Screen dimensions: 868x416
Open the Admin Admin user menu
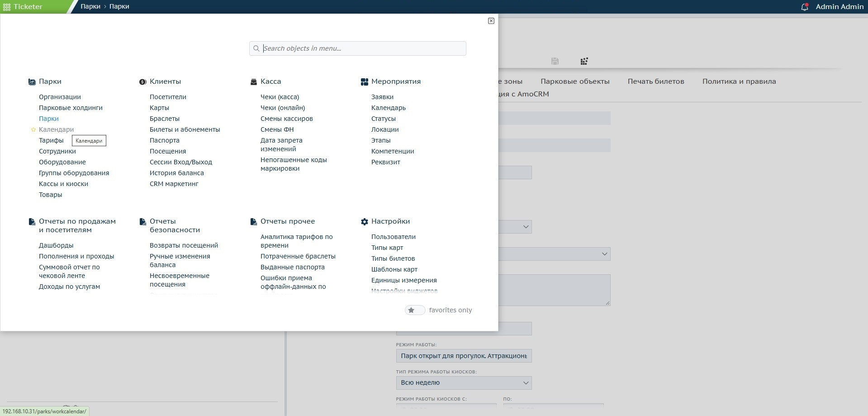click(x=840, y=6)
